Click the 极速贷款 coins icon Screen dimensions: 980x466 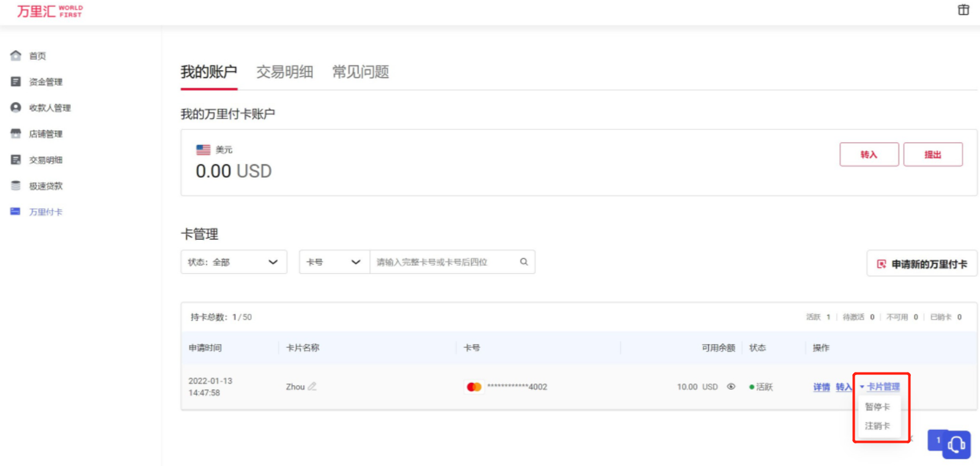click(x=16, y=186)
